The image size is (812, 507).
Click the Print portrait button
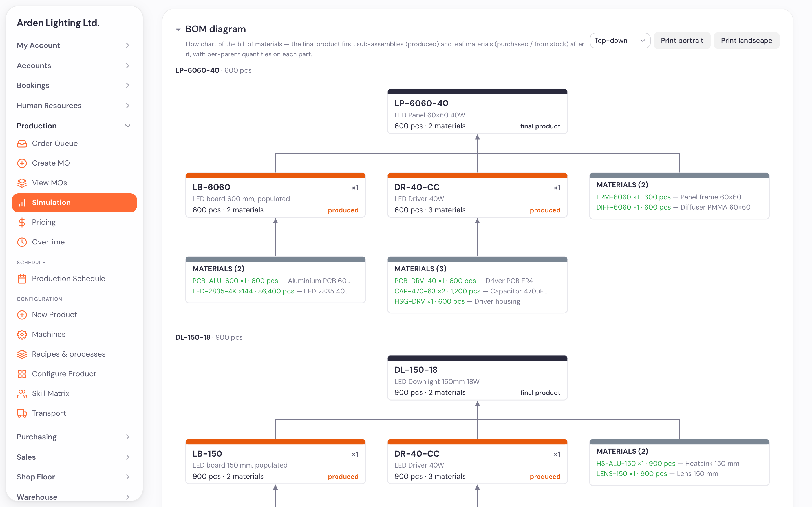point(682,41)
